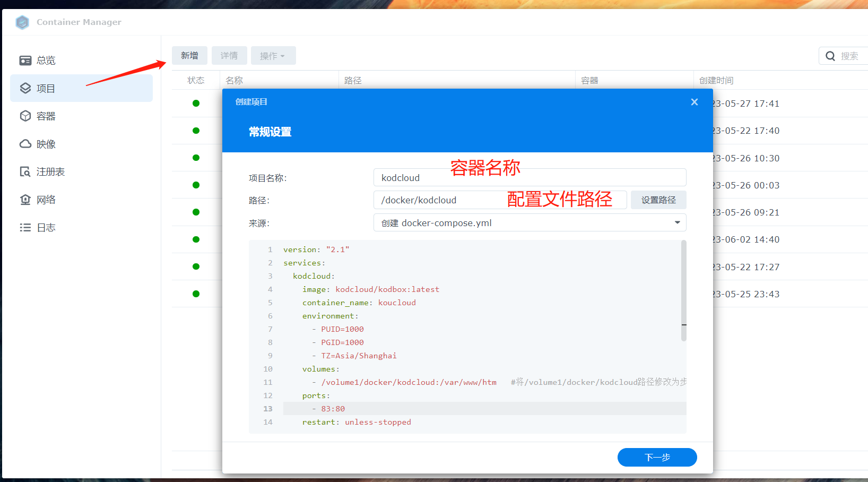Click the image: kodcloud/kodbox:latest line
This screenshot has height=482, width=868.
[371, 289]
